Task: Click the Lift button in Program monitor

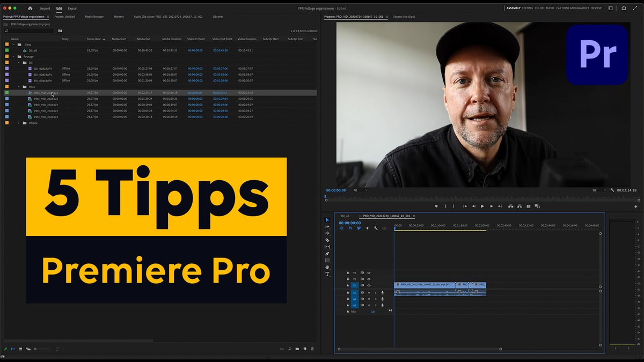Action: (510, 206)
